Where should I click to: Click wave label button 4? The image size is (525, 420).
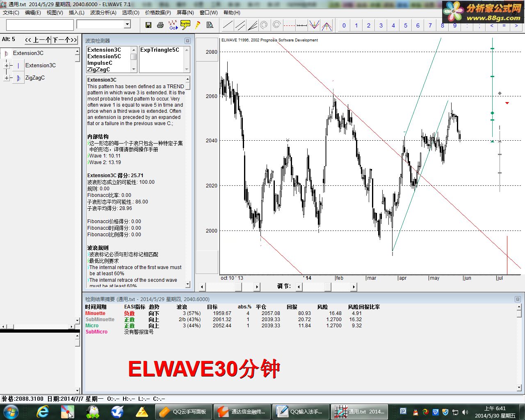pos(393,25)
